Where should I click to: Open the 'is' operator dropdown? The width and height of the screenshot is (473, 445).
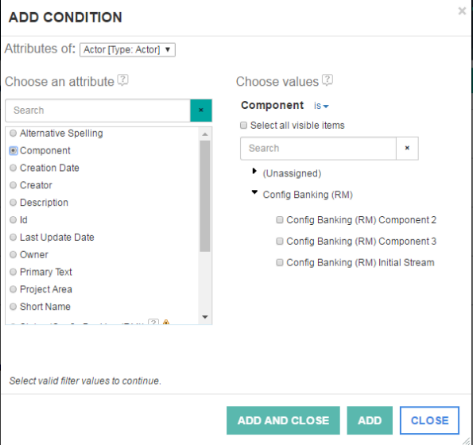pyautogui.click(x=321, y=106)
